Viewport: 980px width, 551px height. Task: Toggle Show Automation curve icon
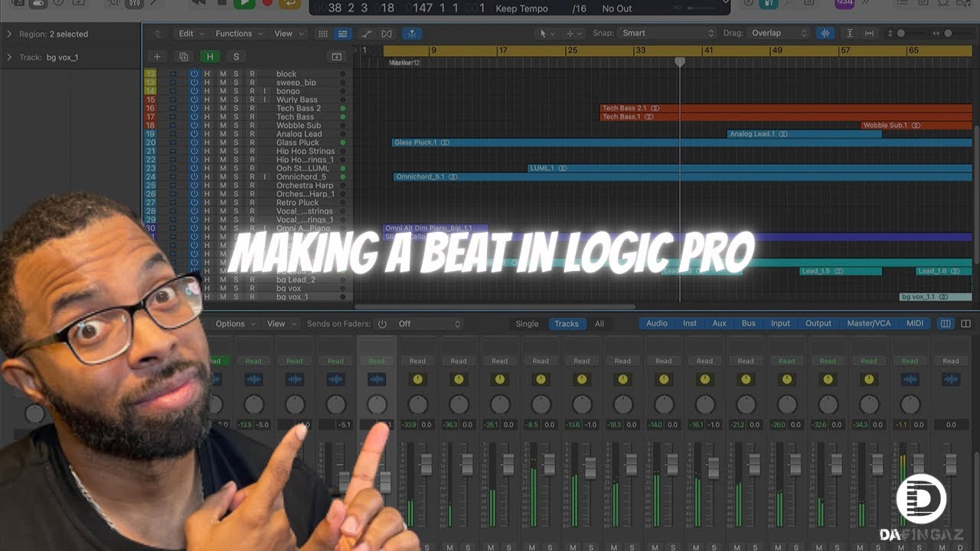tap(367, 34)
